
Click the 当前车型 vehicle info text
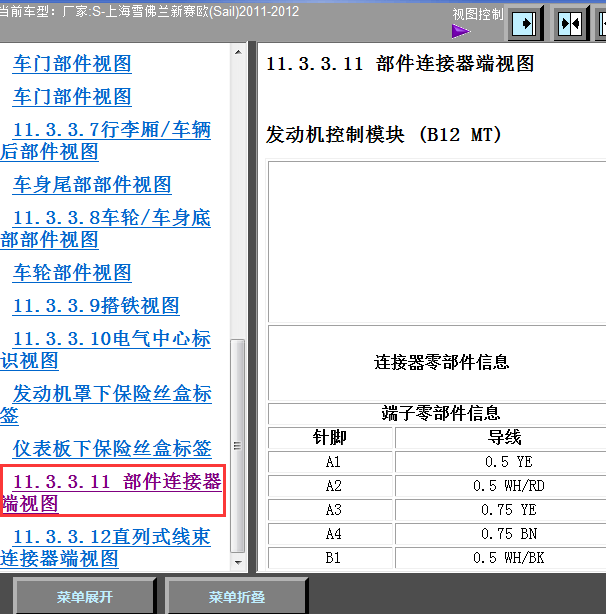(149, 12)
